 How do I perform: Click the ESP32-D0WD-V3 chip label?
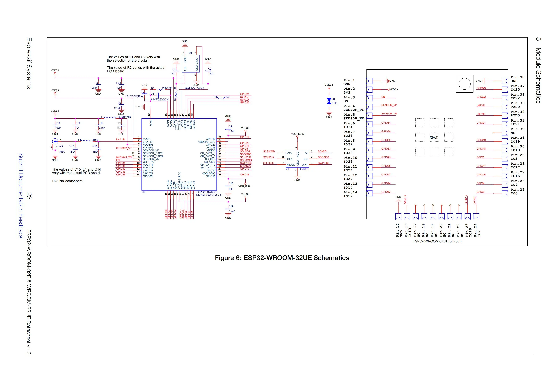(207, 192)
